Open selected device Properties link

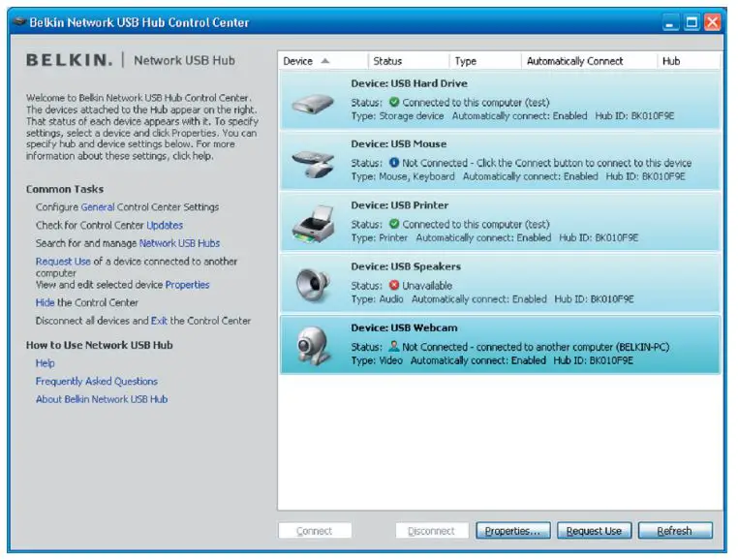[187, 285]
